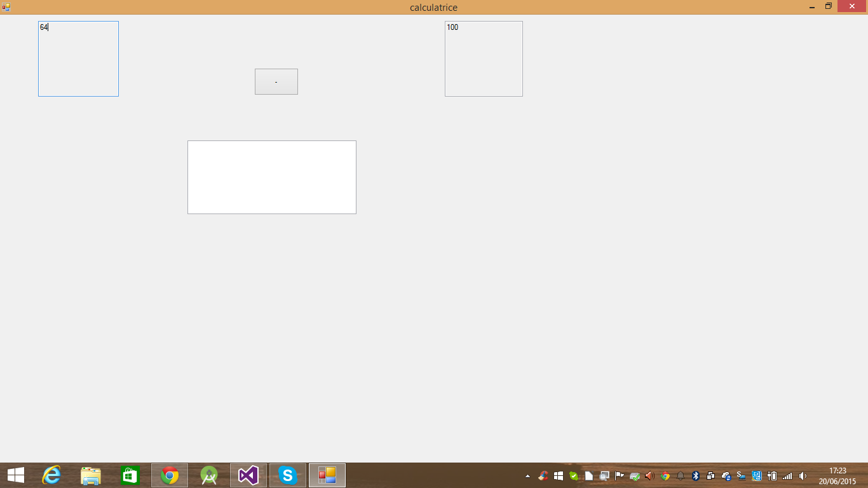868x488 pixels.
Task: Click the cloud sync tray icon
Action: (726, 476)
